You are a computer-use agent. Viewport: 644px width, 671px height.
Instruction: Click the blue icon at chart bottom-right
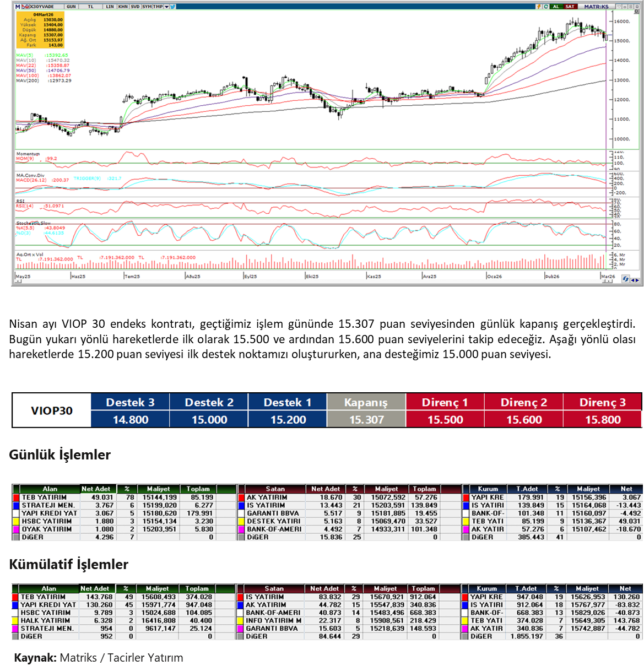click(626, 279)
